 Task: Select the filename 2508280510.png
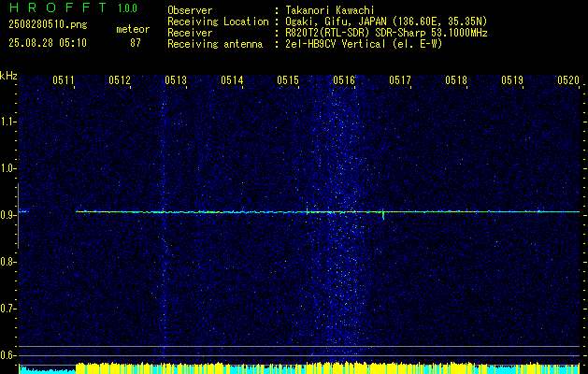click(x=48, y=25)
